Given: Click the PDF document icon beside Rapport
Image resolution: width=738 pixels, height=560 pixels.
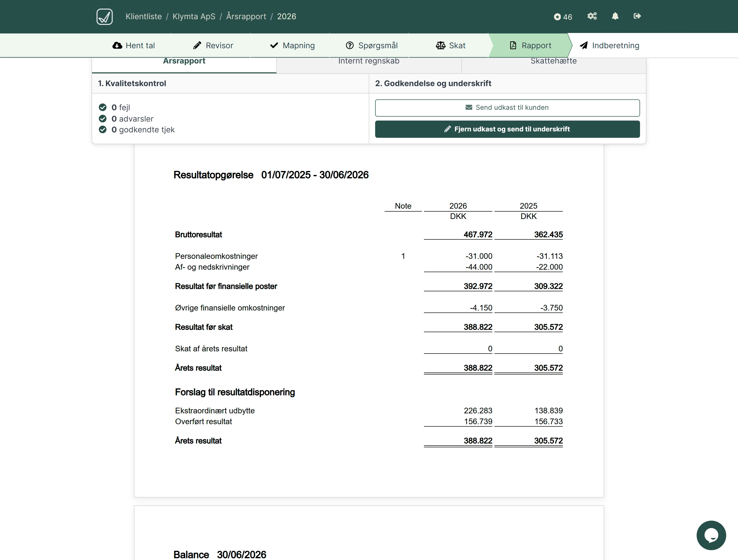Looking at the screenshot, I should point(513,45).
